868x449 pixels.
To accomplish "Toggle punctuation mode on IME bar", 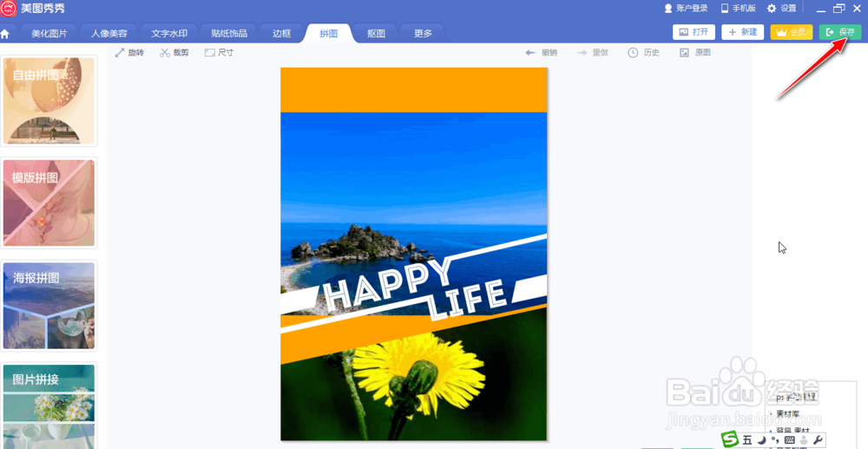I will tap(775, 439).
